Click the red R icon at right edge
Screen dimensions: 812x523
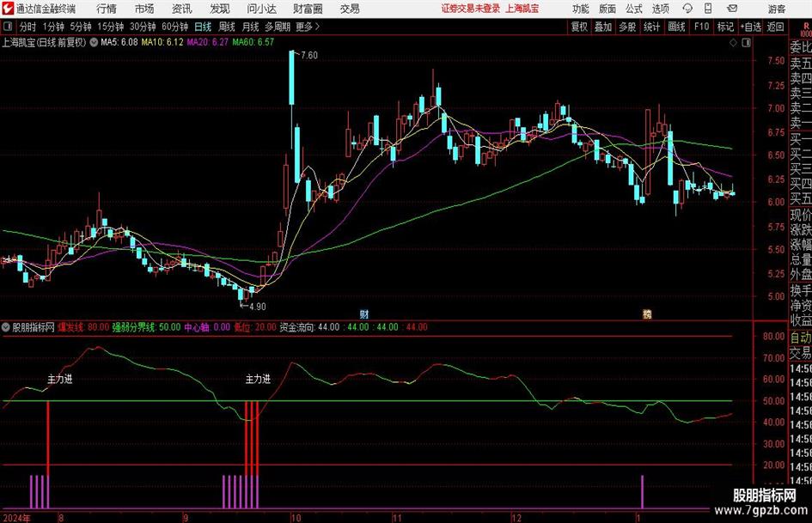pyautogui.click(x=806, y=27)
